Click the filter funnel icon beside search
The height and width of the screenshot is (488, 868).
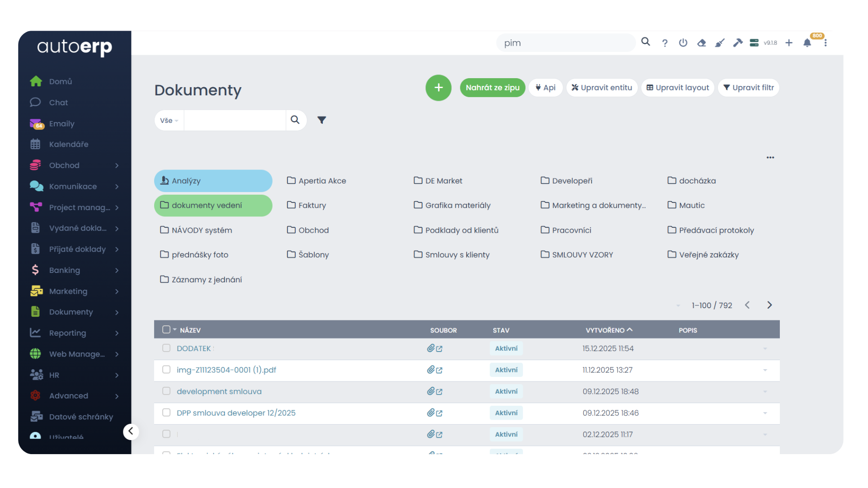(321, 120)
